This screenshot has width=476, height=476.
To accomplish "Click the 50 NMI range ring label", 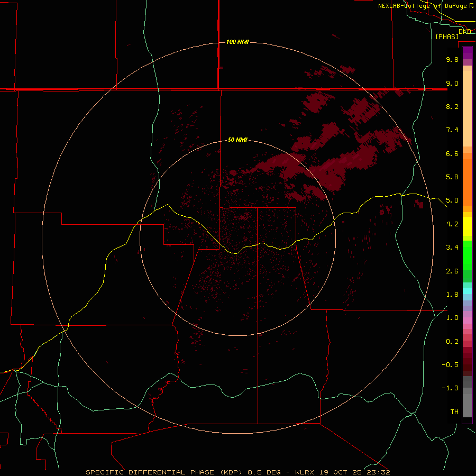I will pyautogui.click(x=237, y=140).
